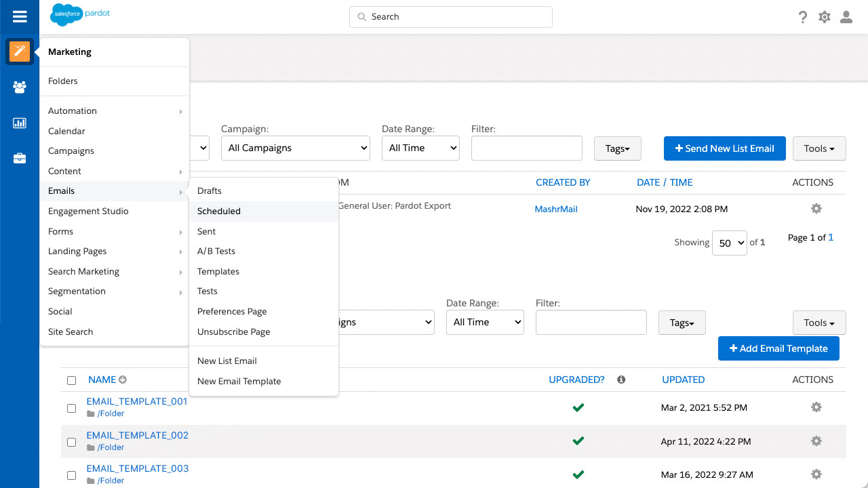Click the info icon beside Upgraded column
The height and width of the screenshot is (488, 868).
pos(621,380)
